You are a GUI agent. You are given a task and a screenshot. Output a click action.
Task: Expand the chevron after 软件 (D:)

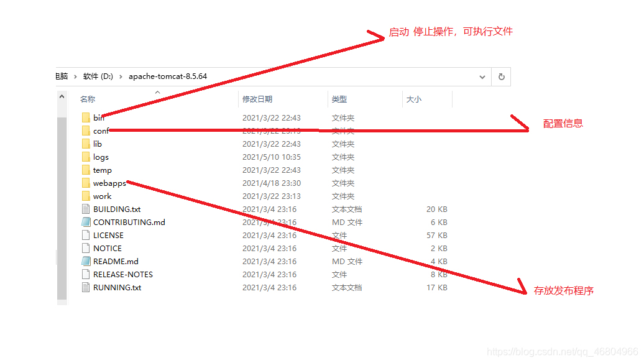pos(121,77)
